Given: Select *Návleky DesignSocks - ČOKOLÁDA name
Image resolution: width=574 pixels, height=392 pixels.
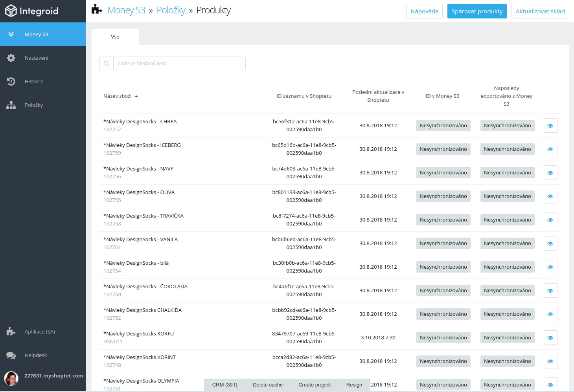Looking at the screenshot, I should point(145,287).
